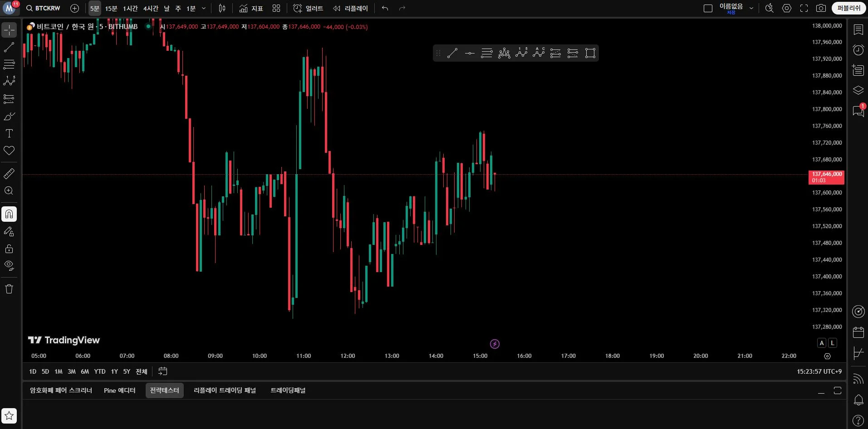Screen dimensions: 868x429
Task: Select the ruler measure tool
Action: [9, 173]
